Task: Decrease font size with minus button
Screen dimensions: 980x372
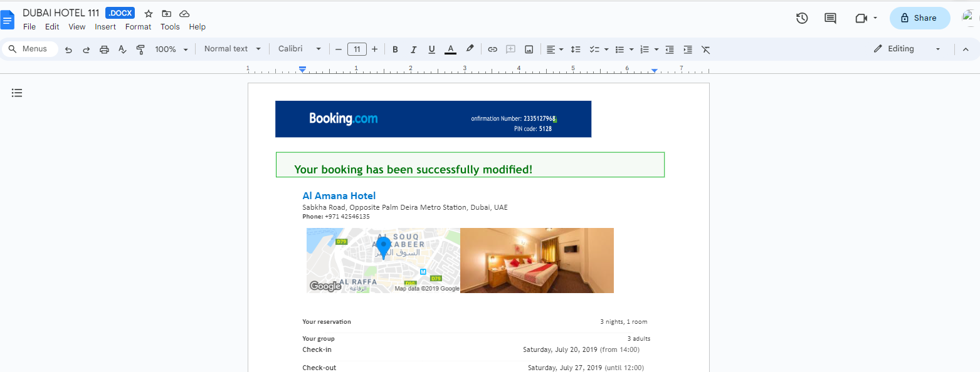Action: (x=339, y=49)
